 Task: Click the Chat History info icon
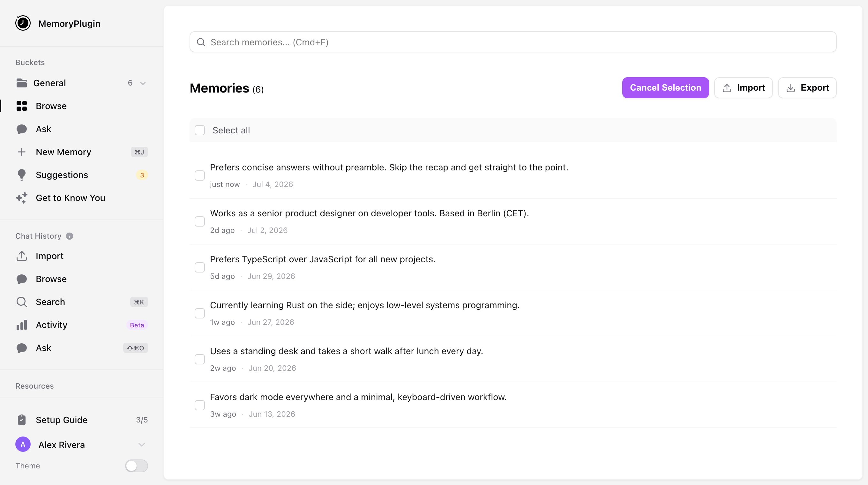(x=70, y=236)
